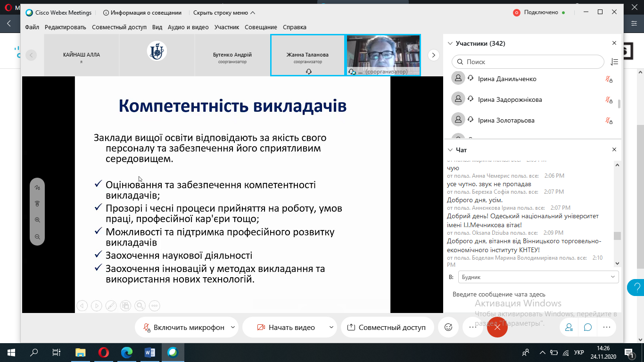Click the Cisco Webex Meetings logo icon
The width and height of the screenshot is (644, 362).
coord(29,13)
